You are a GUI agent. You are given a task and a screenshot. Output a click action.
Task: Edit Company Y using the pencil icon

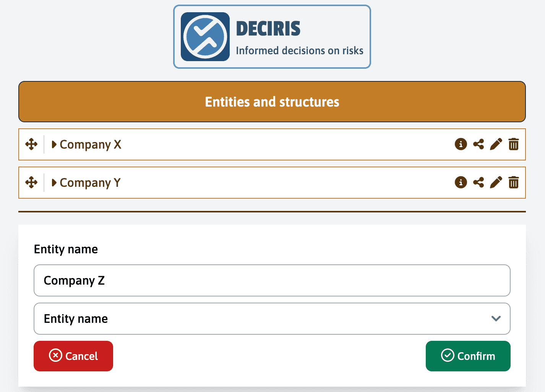(496, 183)
